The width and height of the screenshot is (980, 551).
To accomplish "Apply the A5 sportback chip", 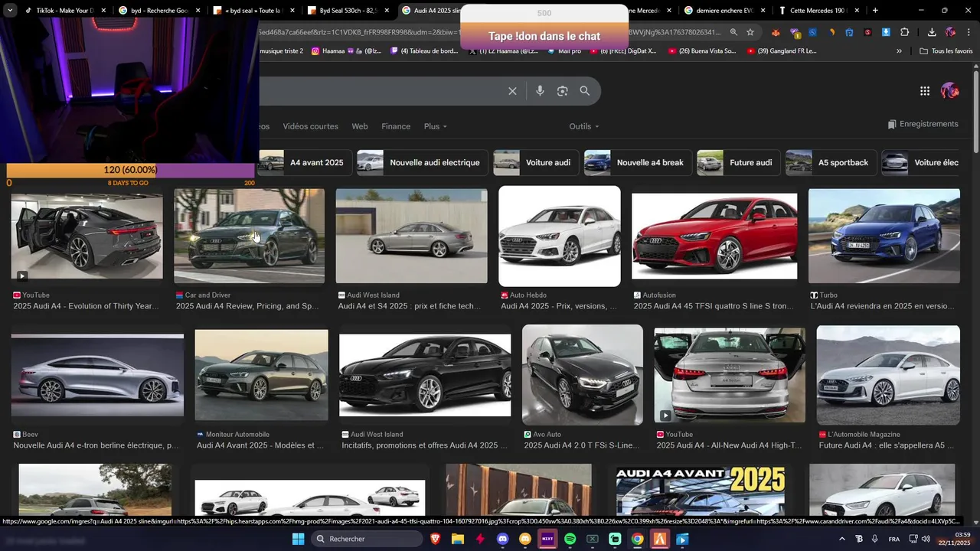I will 831,162.
